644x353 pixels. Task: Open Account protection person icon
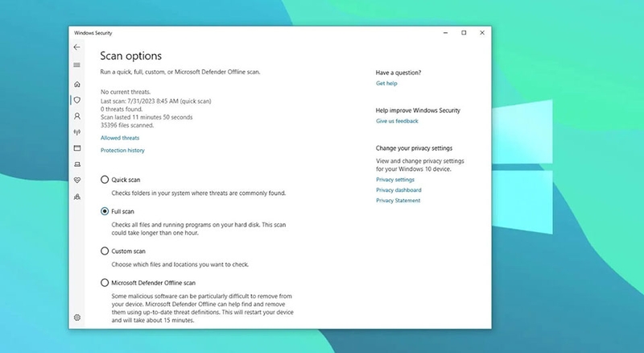click(76, 116)
